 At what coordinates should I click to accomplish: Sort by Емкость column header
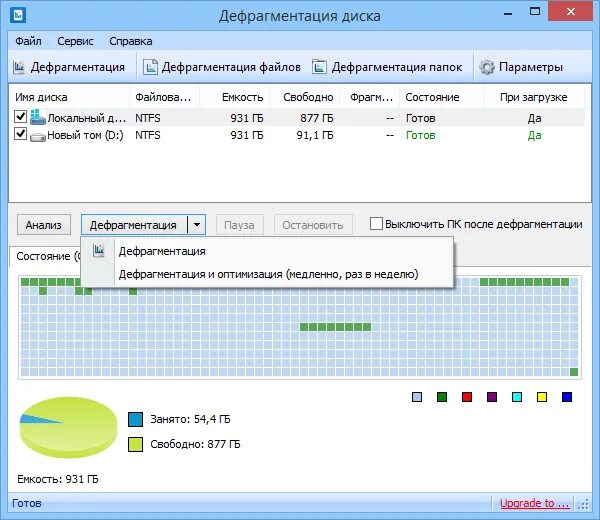[235, 97]
